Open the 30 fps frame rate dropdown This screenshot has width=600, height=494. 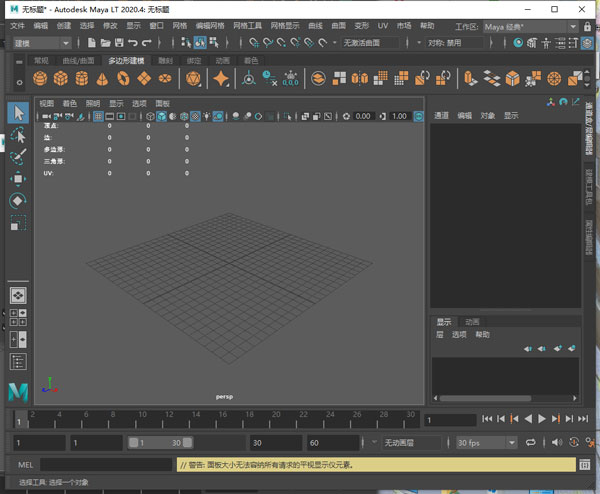point(487,443)
